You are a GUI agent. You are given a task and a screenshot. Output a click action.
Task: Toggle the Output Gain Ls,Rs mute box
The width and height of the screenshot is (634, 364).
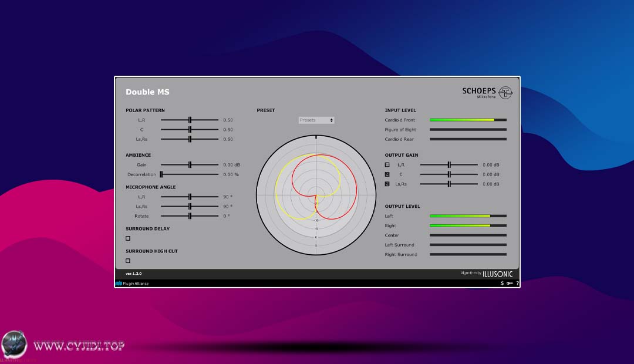click(x=387, y=184)
